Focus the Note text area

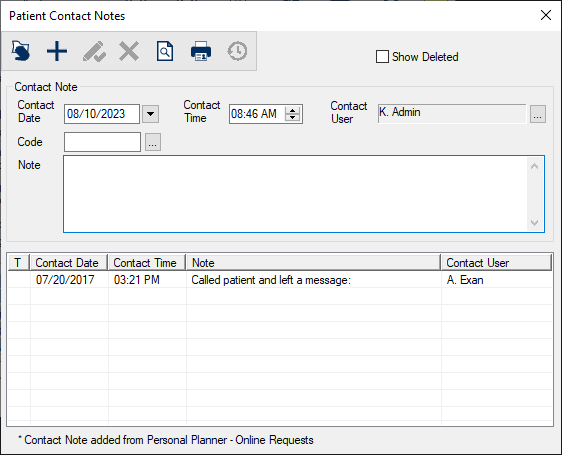[296, 194]
